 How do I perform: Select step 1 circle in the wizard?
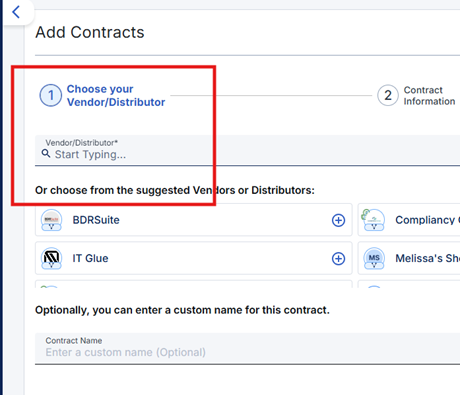pos(51,96)
